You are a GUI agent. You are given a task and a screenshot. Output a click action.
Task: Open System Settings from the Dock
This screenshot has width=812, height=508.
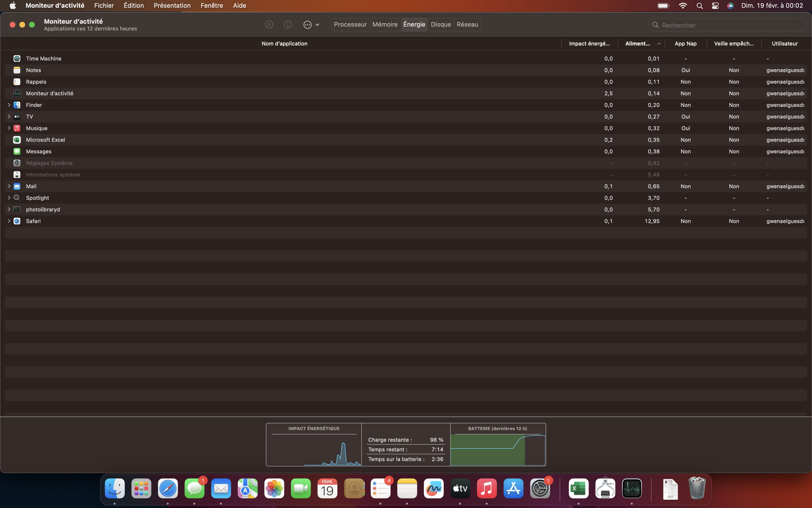point(540,488)
